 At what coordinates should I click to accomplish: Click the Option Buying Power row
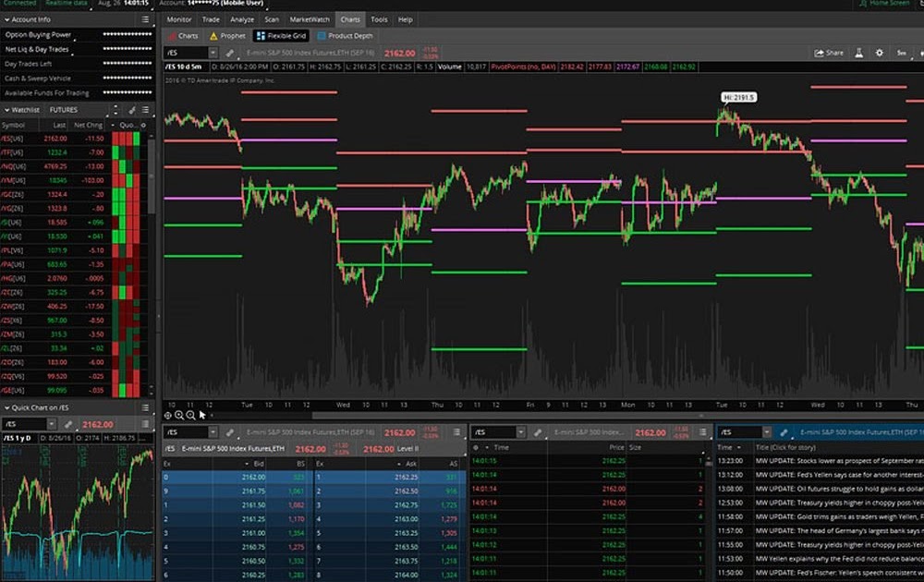pyautogui.click(x=78, y=35)
